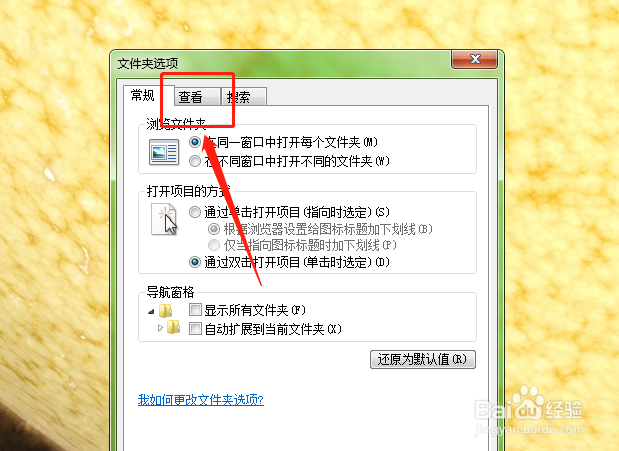
Task: Click the cursor-click document icon
Action: [x=164, y=219]
